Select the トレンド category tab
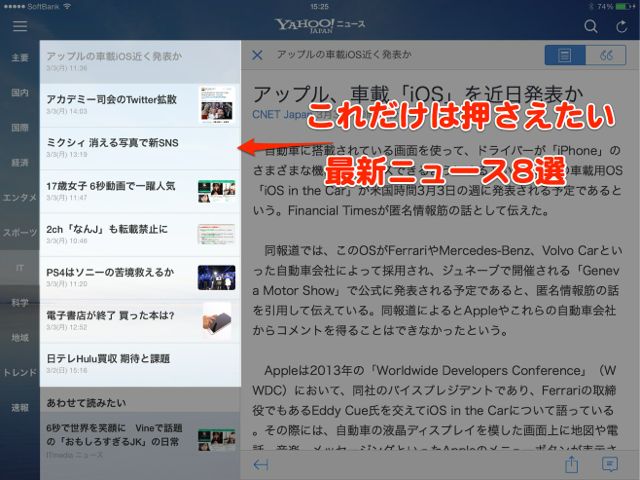 [20, 373]
